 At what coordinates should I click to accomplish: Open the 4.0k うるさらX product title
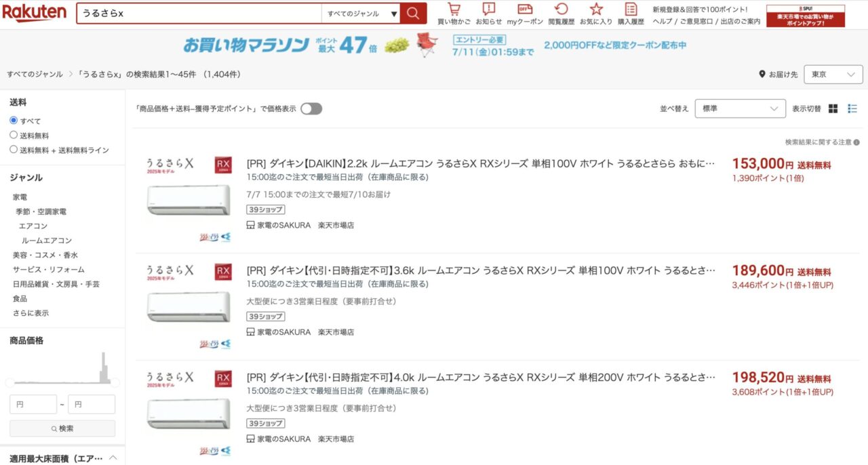[481, 378]
